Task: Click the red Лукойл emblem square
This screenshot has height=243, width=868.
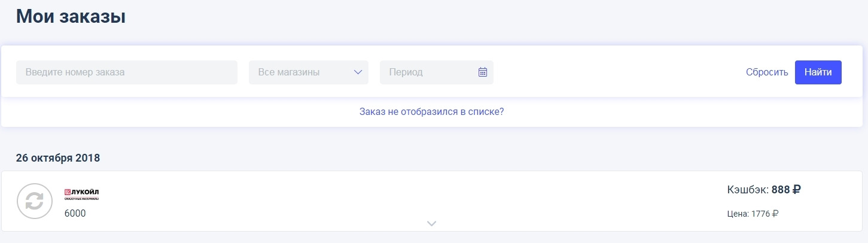Action: pos(68,192)
